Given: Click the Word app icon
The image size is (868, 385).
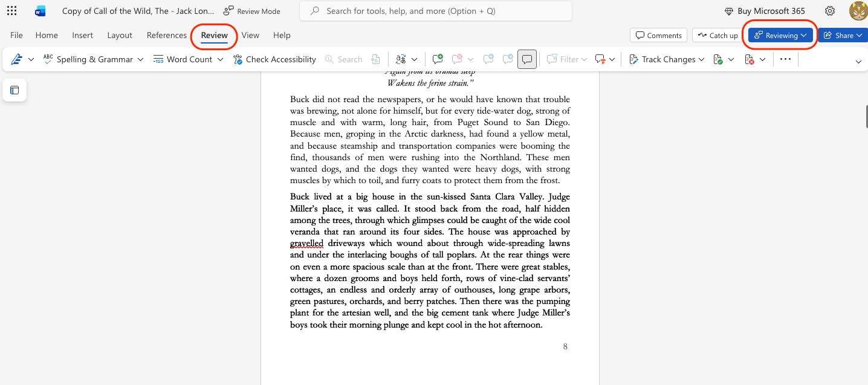Looking at the screenshot, I should pos(40,11).
